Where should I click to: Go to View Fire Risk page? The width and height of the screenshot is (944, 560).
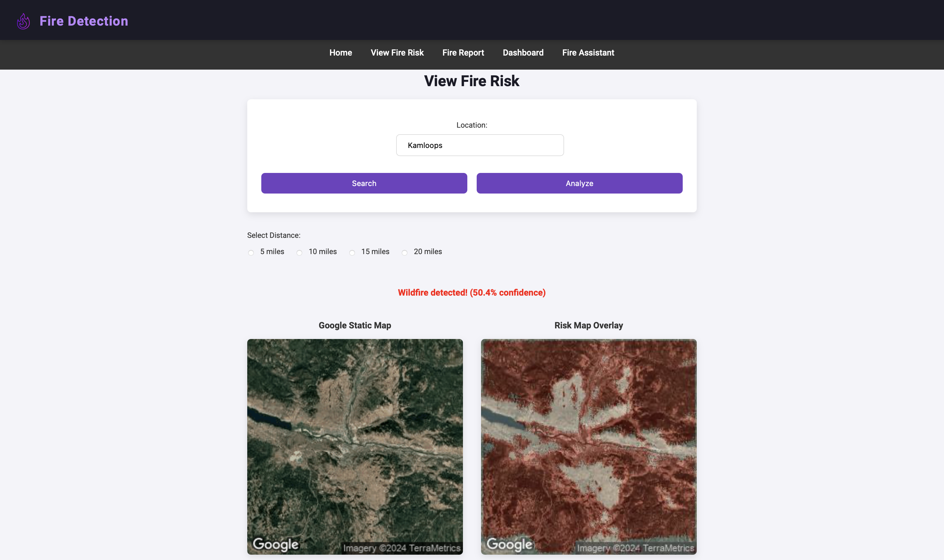(x=397, y=53)
